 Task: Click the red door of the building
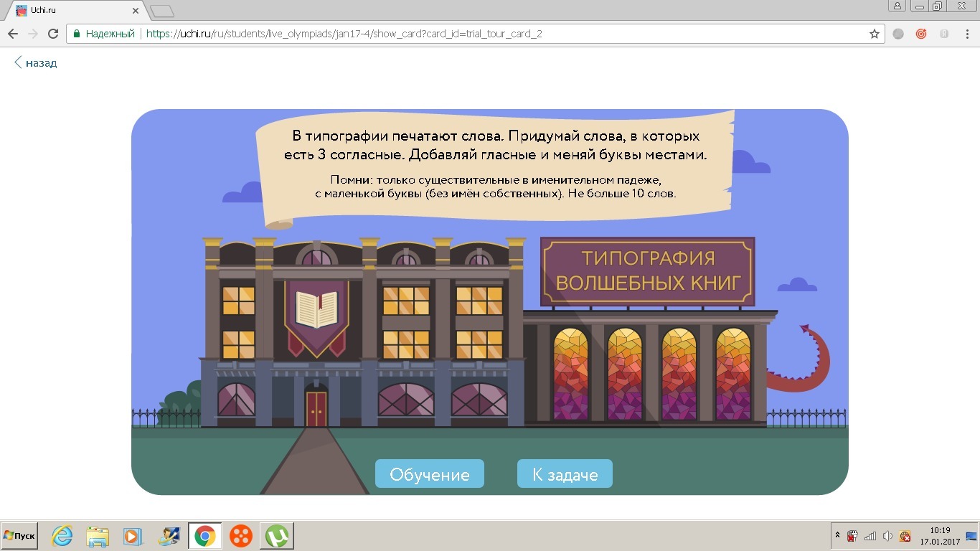[316, 409]
